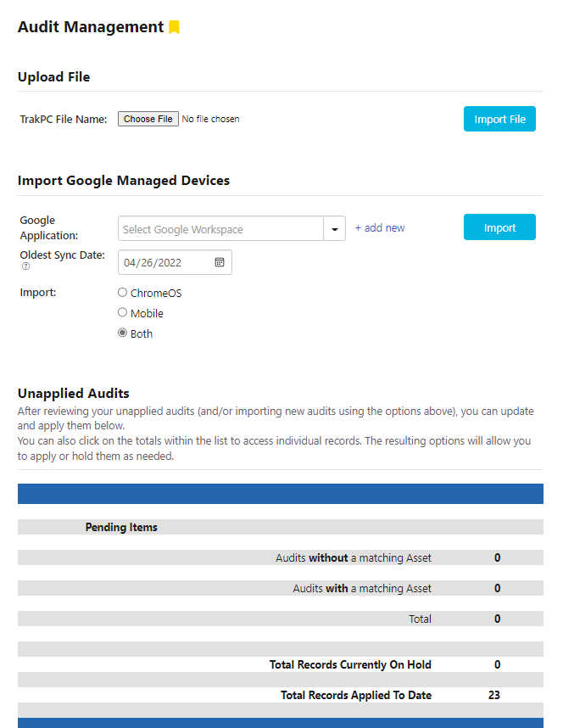Click the help icon under Oldest Sync Date
This screenshot has width=563, height=728.
[26, 266]
